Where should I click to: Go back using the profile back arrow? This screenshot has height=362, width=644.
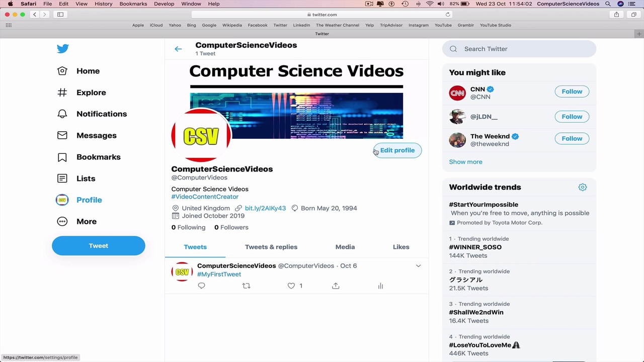pyautogui.click(x=178, y=49)
